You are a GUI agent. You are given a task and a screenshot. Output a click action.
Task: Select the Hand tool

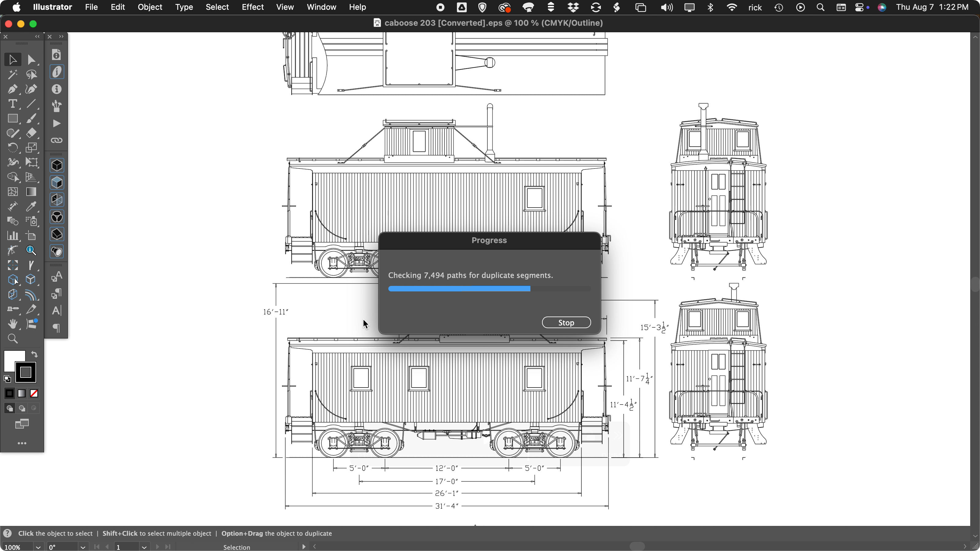(13, 324)
